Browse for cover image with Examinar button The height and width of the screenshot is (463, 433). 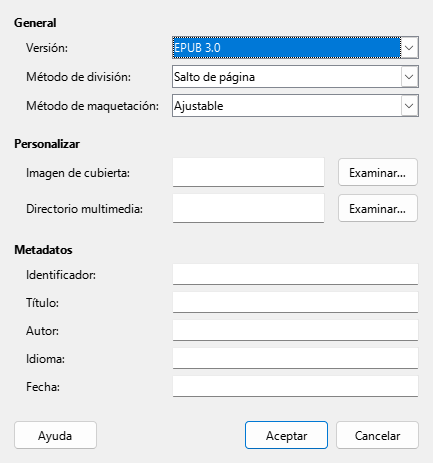tap(378, 172)
